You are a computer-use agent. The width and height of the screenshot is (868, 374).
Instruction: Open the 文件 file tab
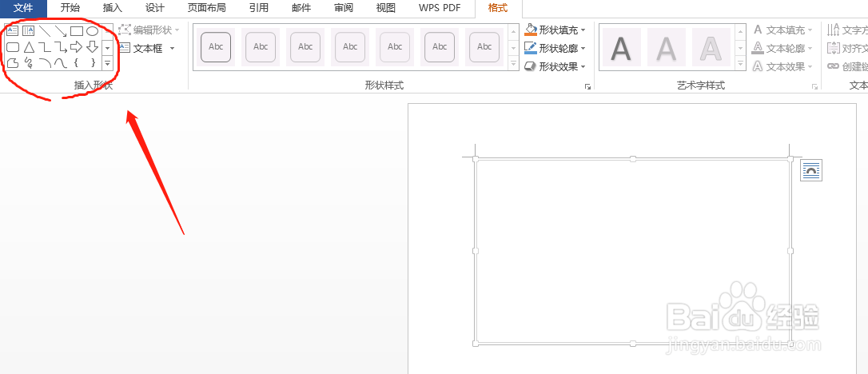click(x=22, y=8)
